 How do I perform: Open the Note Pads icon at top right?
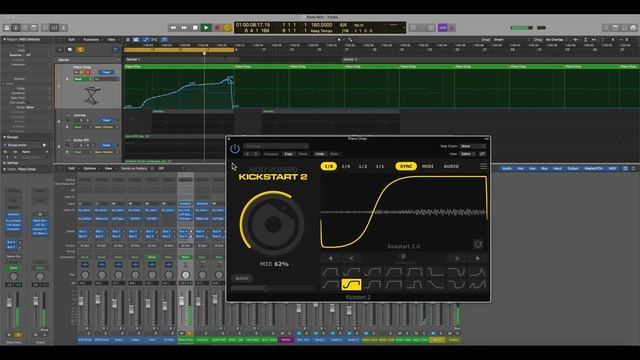(x=615, y=28)
